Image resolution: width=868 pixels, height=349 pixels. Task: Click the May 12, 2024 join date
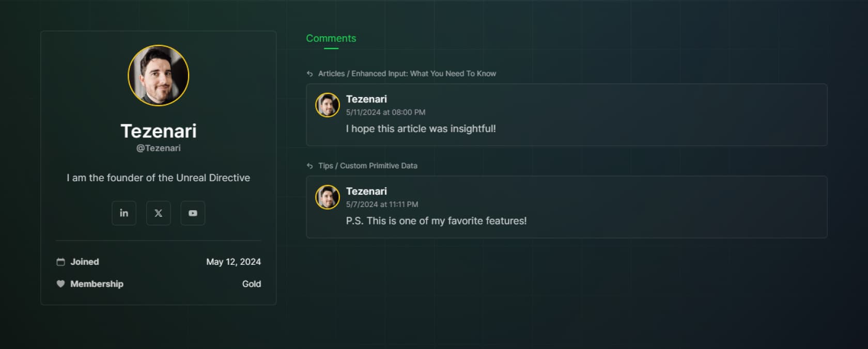[x=234, y=262]
